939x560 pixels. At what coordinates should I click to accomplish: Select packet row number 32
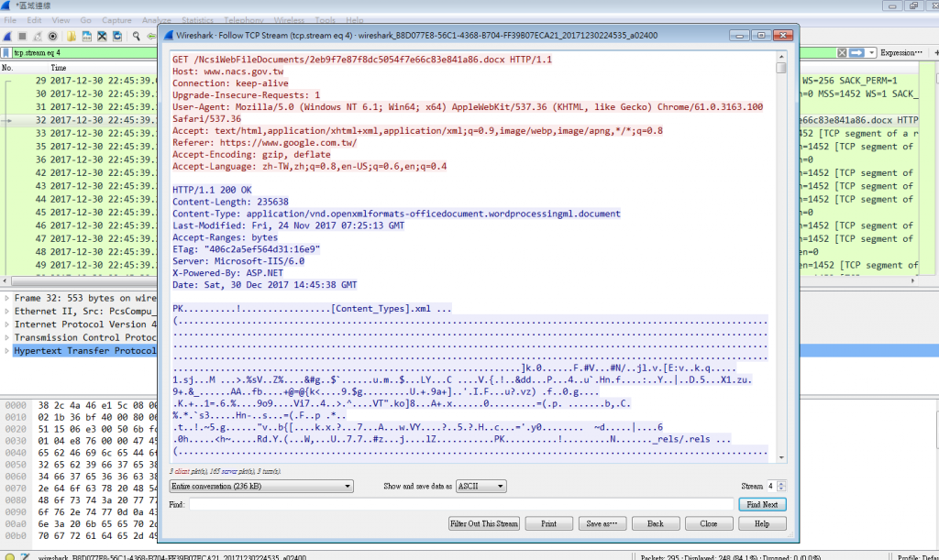[x=79, y=120]
